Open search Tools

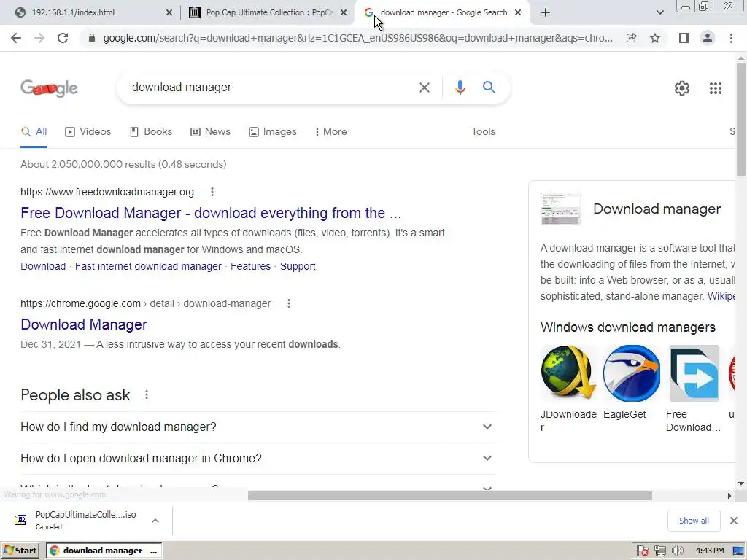point(483,131)
